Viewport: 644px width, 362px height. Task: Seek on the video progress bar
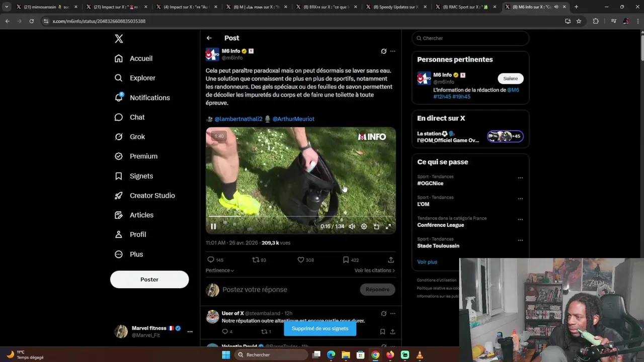[x=301, y=217]
